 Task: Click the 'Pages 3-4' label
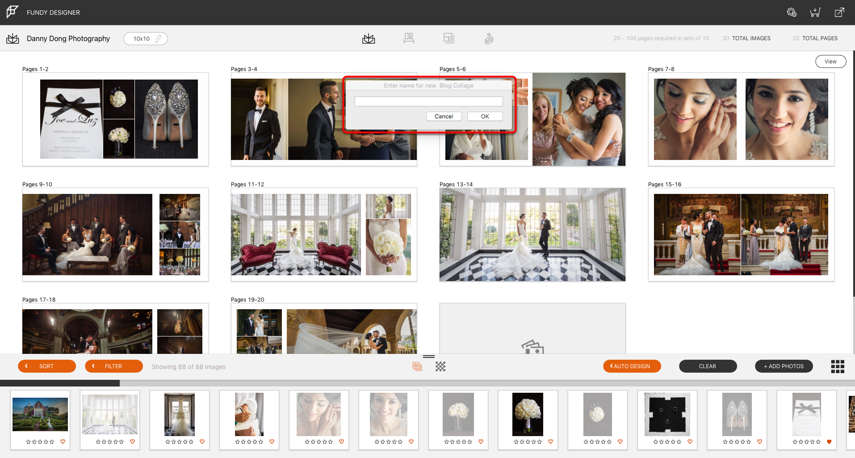click(x=244, y=69)
